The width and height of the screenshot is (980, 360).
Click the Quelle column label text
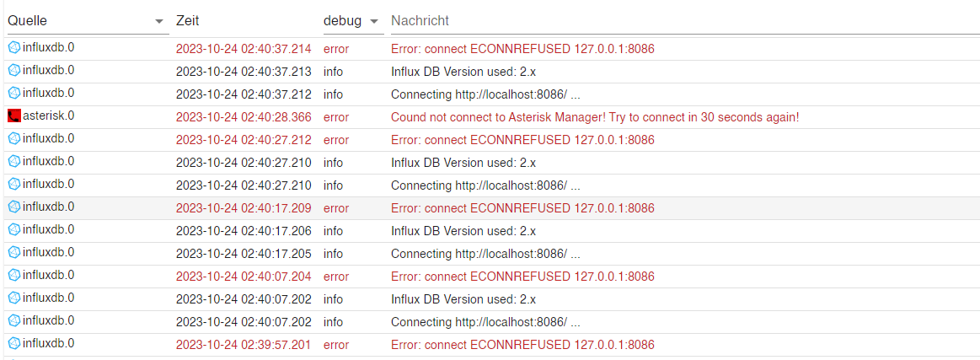(27, 21)
